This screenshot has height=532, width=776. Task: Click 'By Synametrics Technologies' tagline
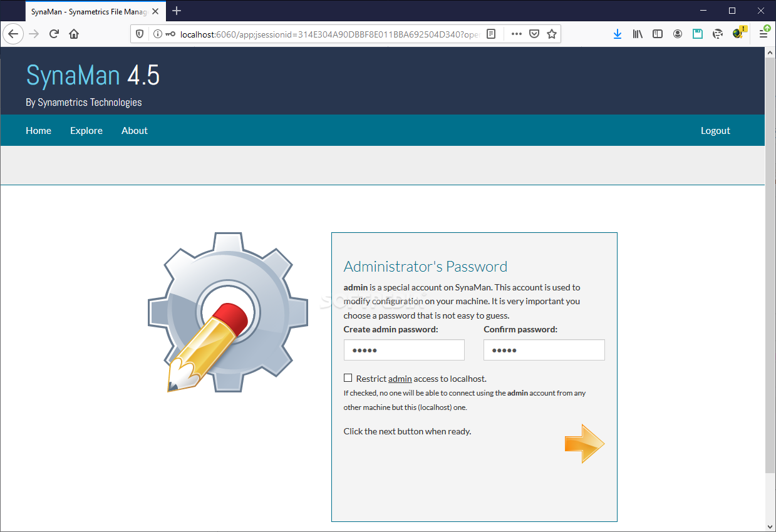tap(84, 102)
